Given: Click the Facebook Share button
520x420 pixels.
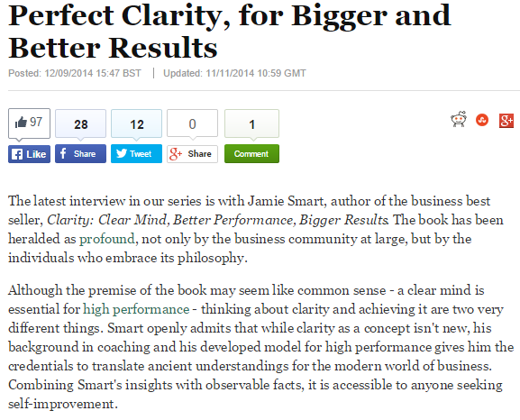Looking at the screenshot, I should coord(80,153).
